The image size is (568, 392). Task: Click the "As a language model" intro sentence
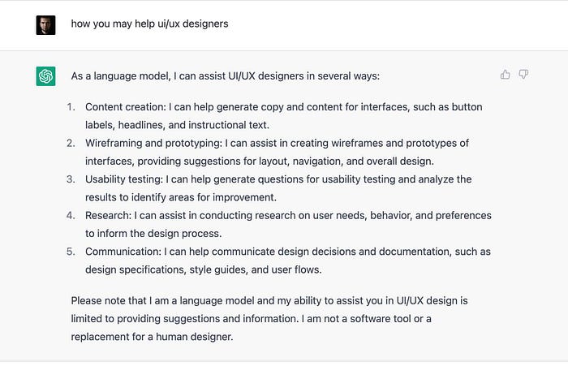point(226,76)
